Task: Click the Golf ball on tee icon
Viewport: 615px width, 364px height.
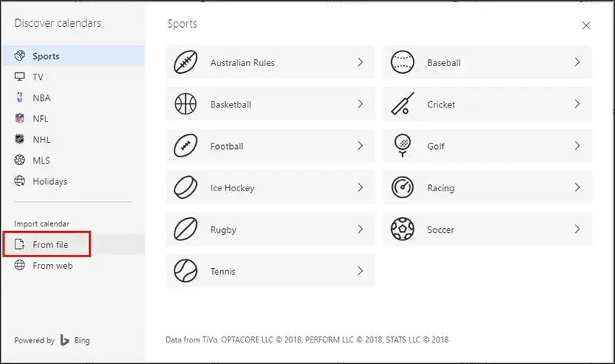Action: (x=403, y=146)
